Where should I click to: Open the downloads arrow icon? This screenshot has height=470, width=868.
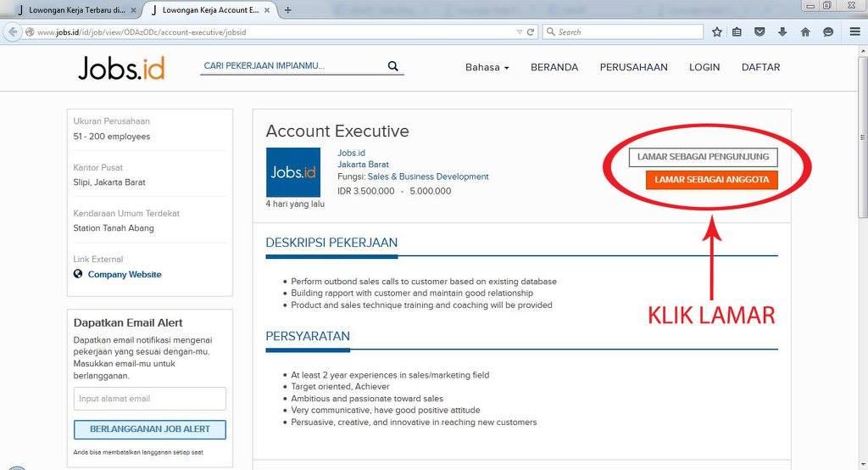pos(782,32)
